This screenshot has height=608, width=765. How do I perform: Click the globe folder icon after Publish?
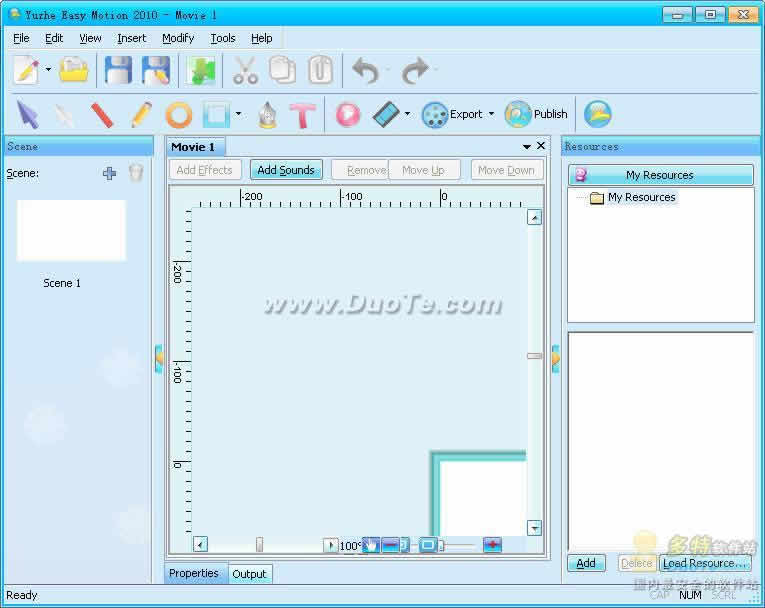coord(597,115)
